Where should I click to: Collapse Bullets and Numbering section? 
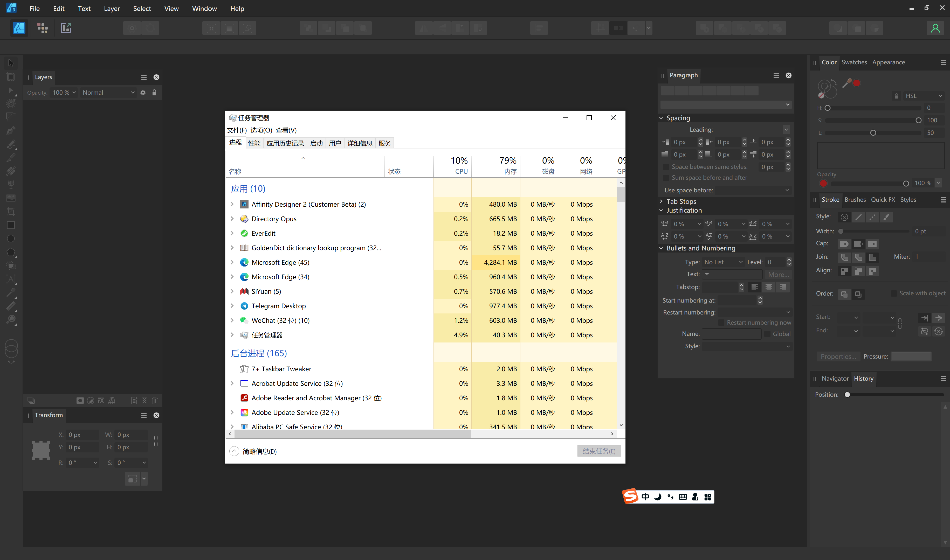pyautogui.click(x=661, y=248)
